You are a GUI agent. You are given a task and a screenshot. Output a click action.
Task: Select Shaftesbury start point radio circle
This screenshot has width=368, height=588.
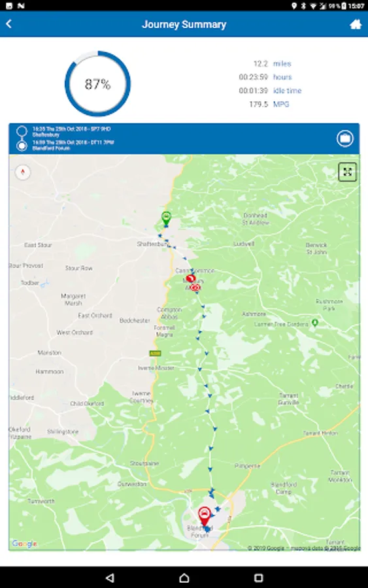(22, 131)
